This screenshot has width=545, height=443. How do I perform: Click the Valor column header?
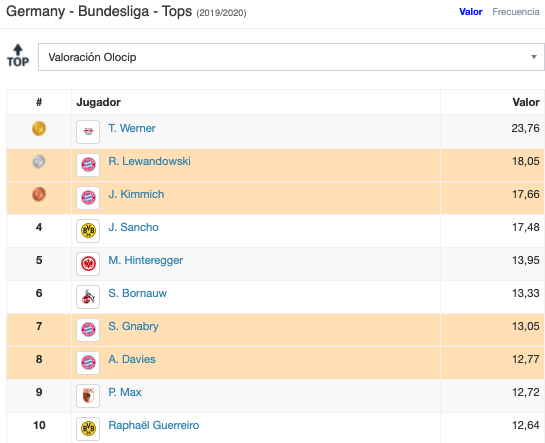(526, 102)
